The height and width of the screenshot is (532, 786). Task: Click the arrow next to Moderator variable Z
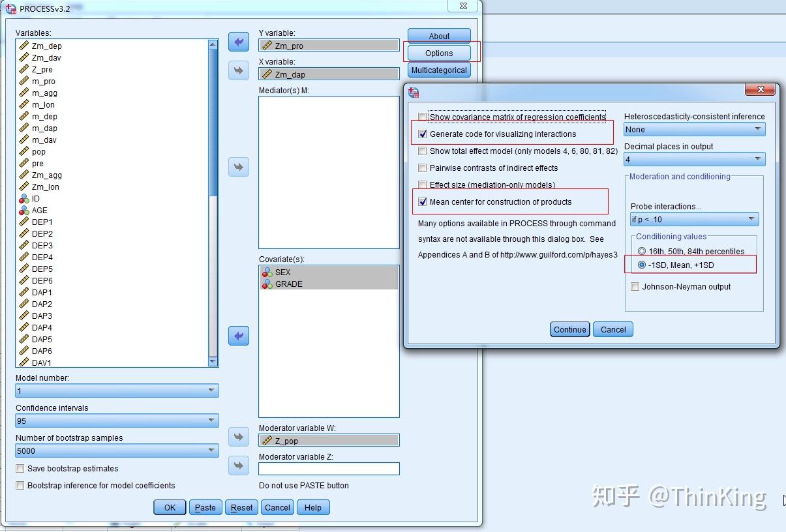click(239, 465)
